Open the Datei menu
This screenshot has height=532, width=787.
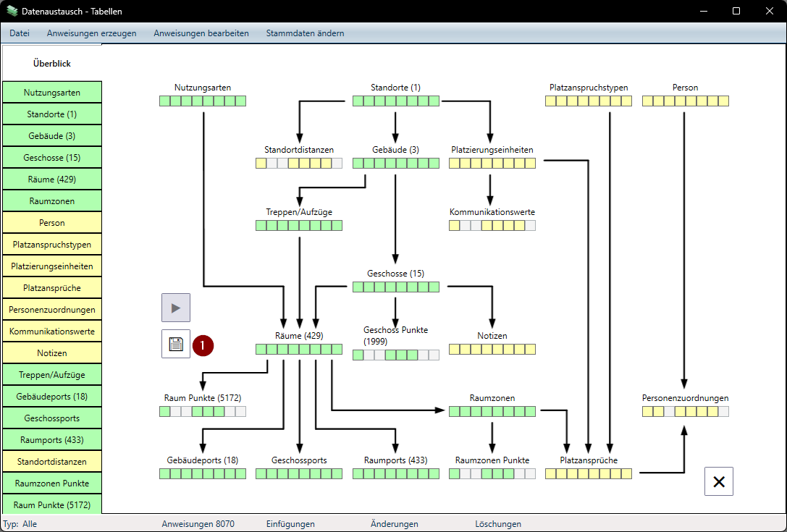[x=20, y=33]
